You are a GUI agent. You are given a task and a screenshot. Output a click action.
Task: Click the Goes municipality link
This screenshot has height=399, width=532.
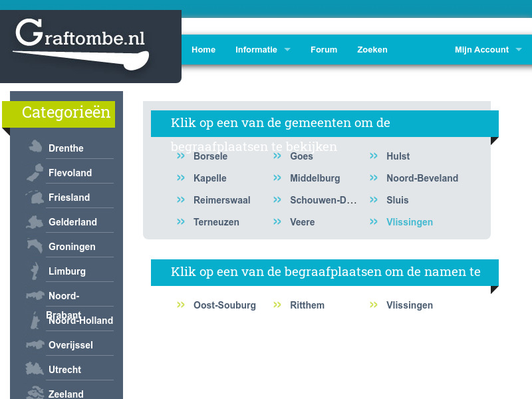point(301,156)
